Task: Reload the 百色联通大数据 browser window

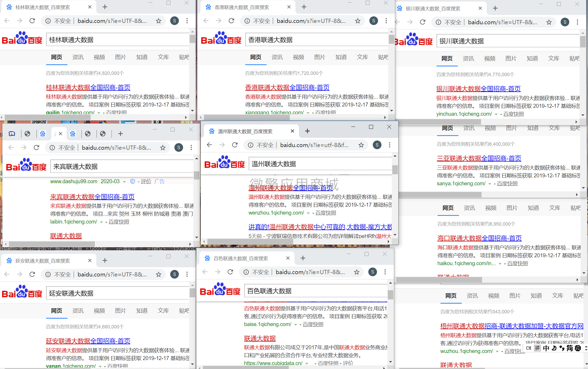Action: [230, 272]
